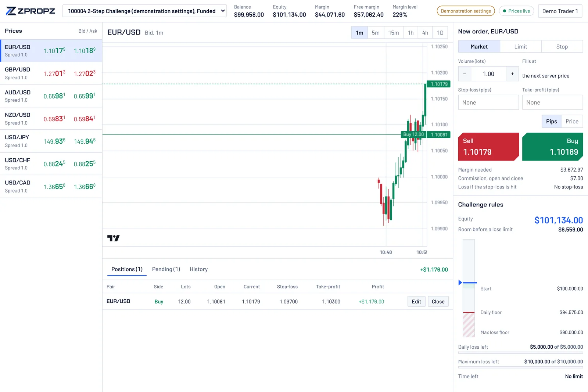
Task: Close the EUR/USD position
Action: pos(438,301)
